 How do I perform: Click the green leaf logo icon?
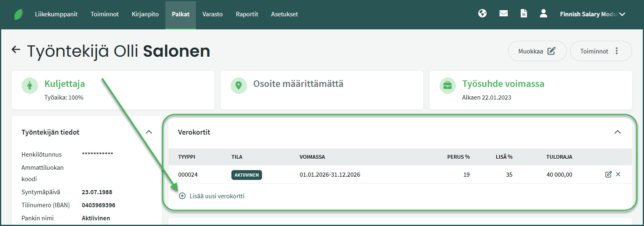coord(19,14)
